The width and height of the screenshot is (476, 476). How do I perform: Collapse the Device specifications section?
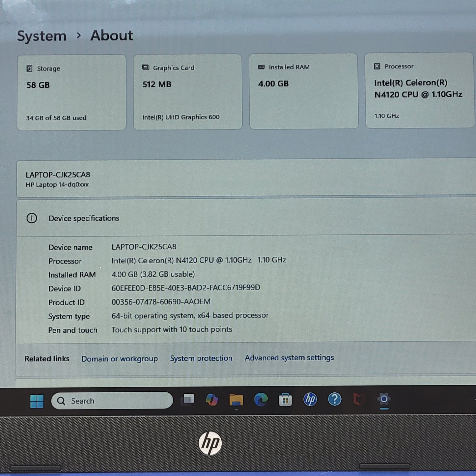tap(84, 218)
